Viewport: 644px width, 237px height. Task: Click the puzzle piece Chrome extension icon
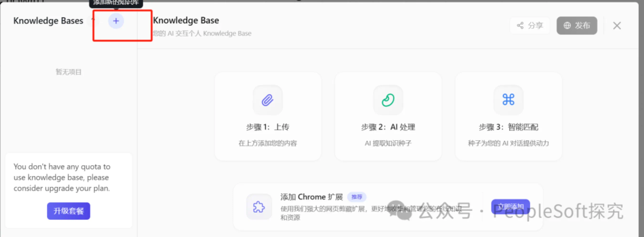click(259, 207)
